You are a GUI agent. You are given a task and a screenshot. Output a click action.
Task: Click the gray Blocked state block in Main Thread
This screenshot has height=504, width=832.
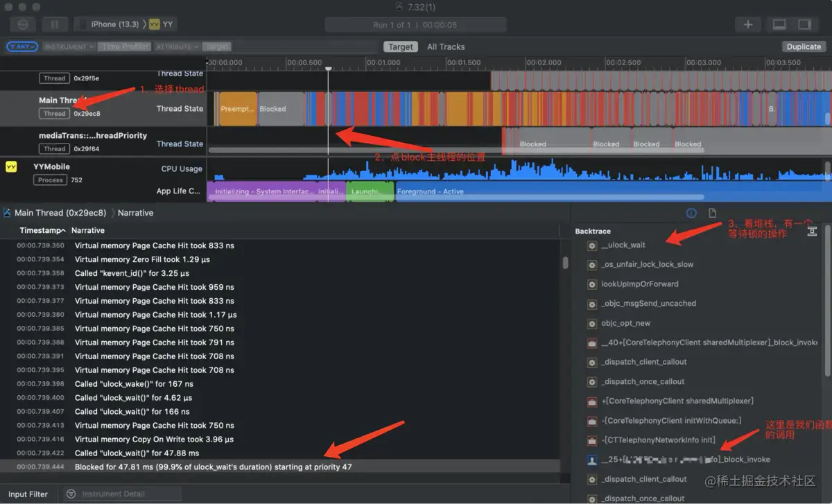[x=281, y=109]
